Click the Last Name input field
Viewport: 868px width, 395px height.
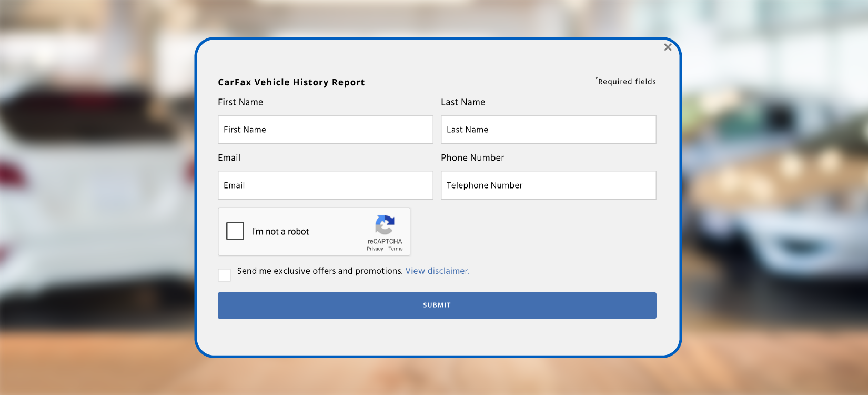point(549,130)
